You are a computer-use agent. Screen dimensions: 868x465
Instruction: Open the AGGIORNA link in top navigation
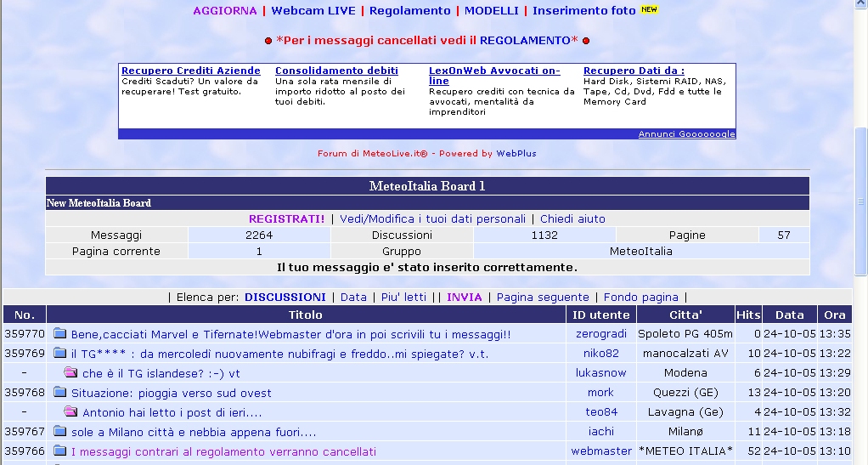pyautogui.click(x=224, y=11)
